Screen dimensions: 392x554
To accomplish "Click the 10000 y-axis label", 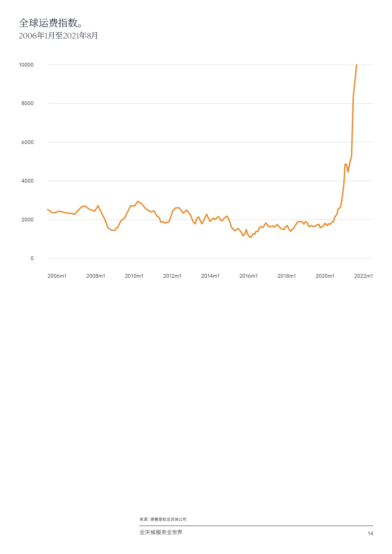I will [x=26, y=65].
